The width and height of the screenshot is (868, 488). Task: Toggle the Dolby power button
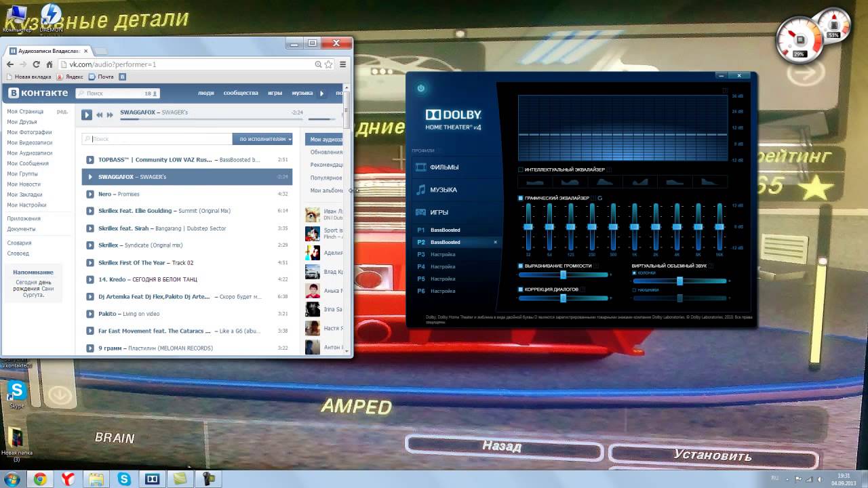420,88
